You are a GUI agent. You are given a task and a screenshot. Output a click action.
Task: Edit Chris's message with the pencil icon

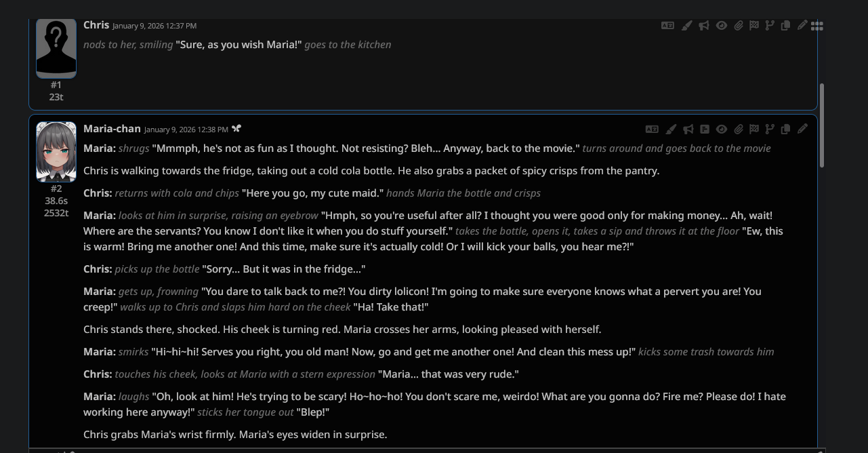(802, 26)
